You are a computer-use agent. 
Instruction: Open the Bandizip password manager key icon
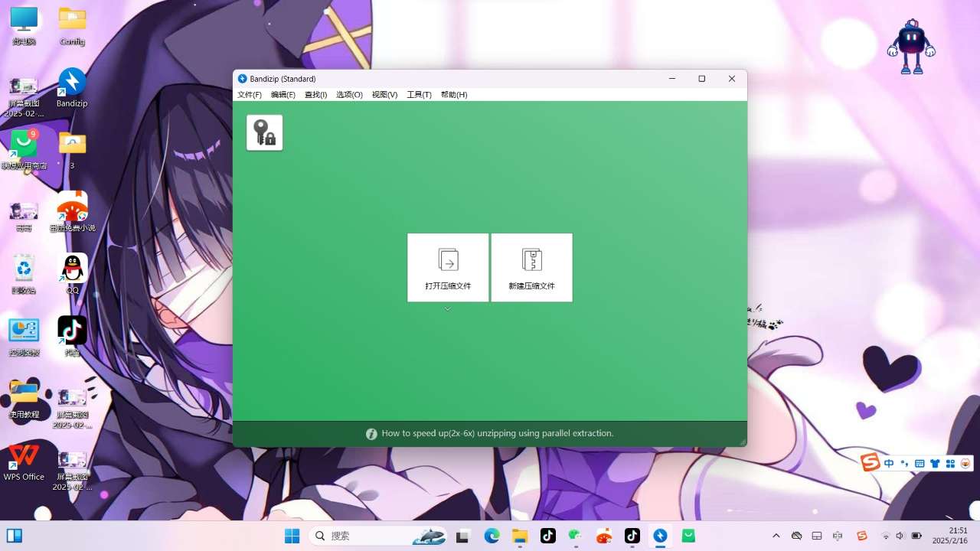click(265, 132)
